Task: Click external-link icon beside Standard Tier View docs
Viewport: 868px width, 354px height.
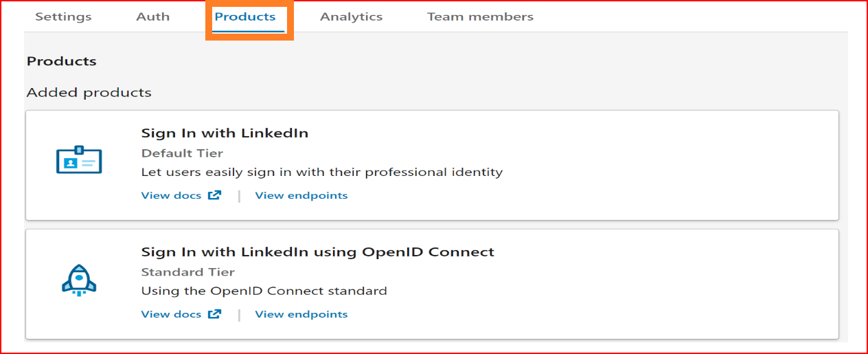Action: [215, 314]
